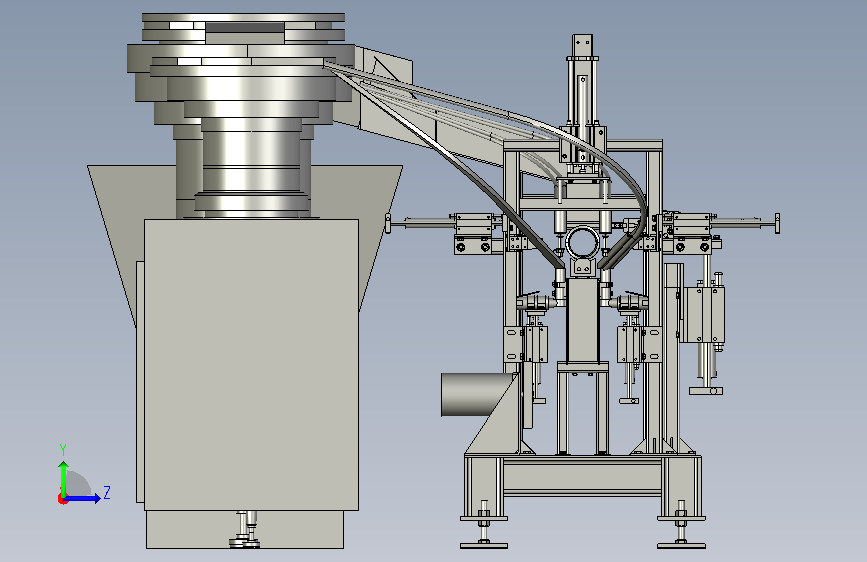Select the central vertical column below the ring
The width and height of the screenshot is (867, 562).
coord(583,320)
